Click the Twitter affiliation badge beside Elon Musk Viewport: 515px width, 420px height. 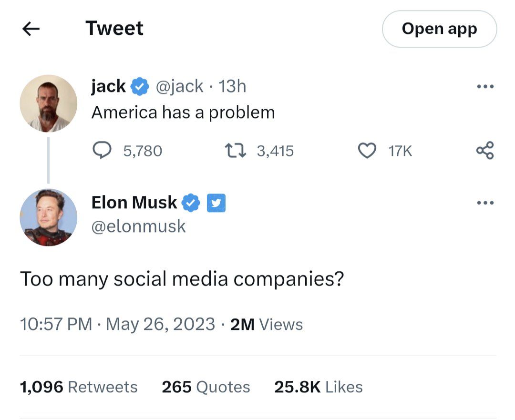[216, 203]
